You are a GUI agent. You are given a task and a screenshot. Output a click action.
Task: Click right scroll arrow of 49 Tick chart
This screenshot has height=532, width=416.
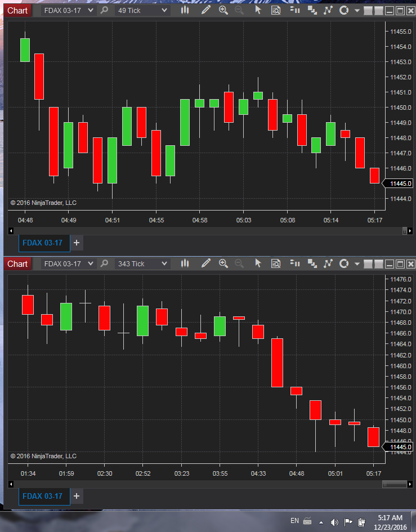tap(410, 231)
